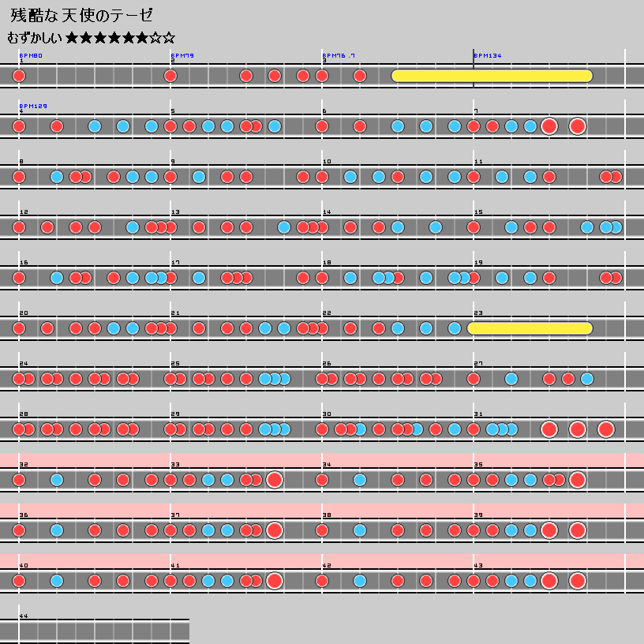Select the BPM134 tempo label

(487, 56)
